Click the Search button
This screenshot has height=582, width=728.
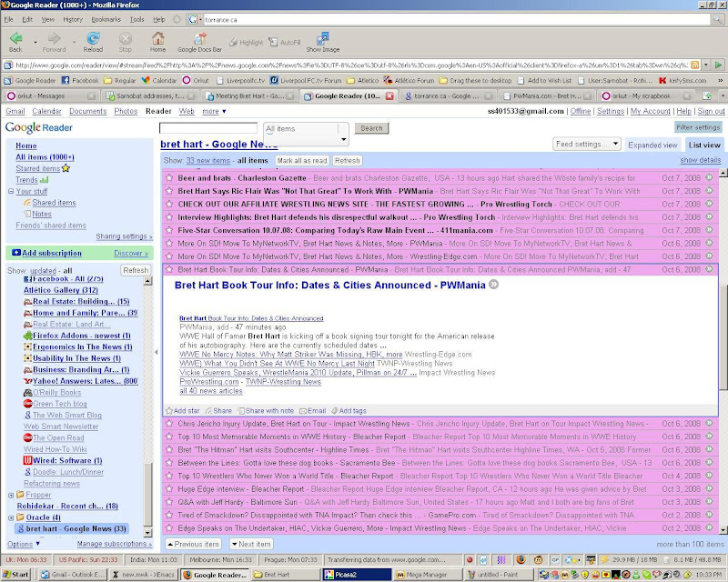tap(371, 128)
